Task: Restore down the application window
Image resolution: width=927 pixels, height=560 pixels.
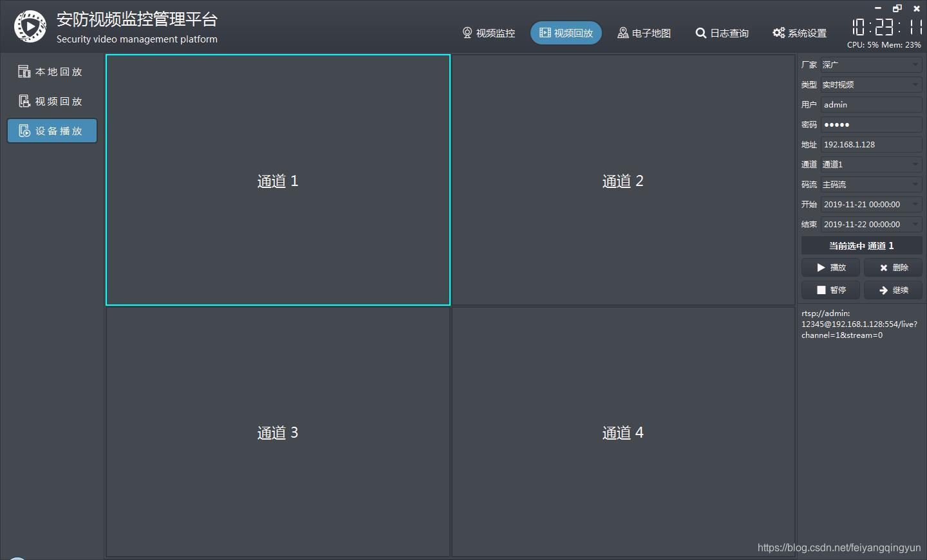Action: (897, 8)
